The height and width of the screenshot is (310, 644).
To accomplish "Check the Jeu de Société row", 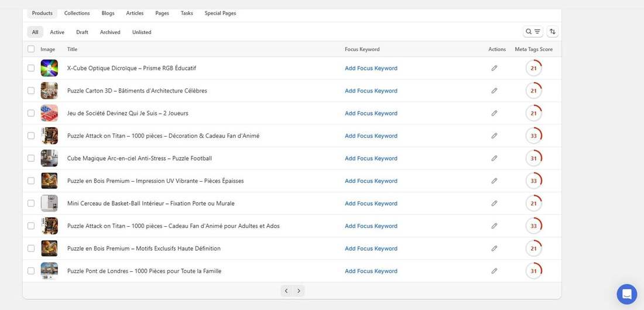I will [31, 113].
